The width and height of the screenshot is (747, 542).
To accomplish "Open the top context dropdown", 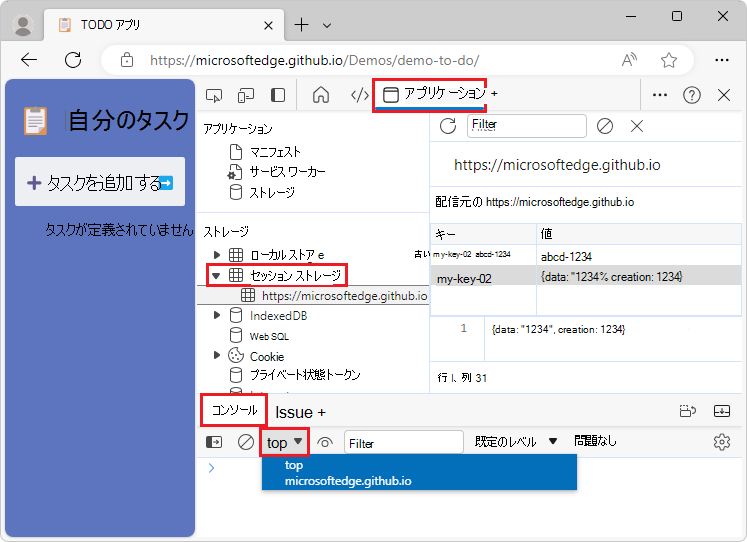I will pyautogui.click(x=284, y=442).
